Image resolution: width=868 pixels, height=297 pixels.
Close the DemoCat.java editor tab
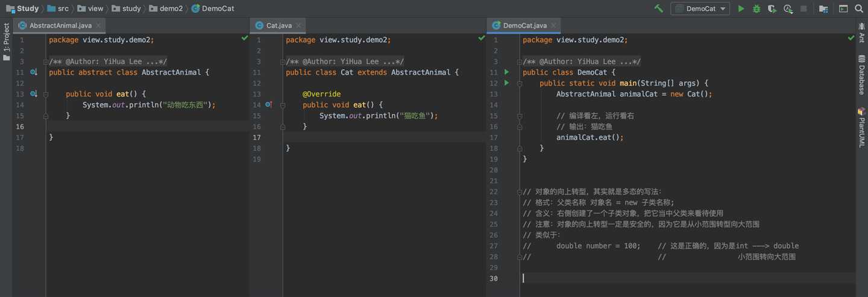click(x=554, y=25)
